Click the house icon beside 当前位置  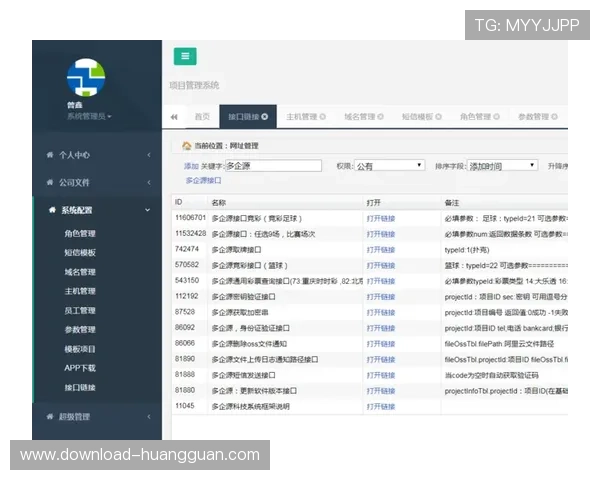tap(186, 145)
